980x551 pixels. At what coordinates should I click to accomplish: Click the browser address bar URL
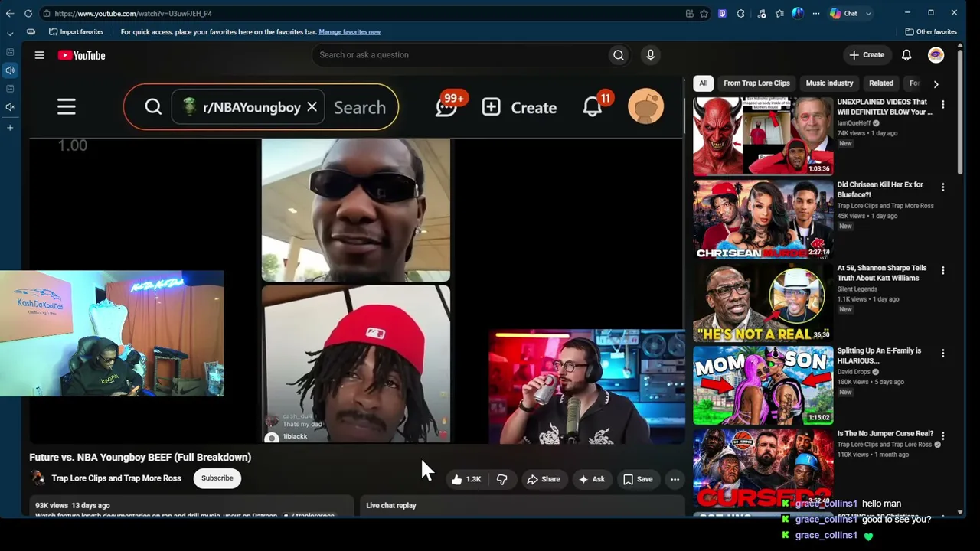(x=133, y=13)
